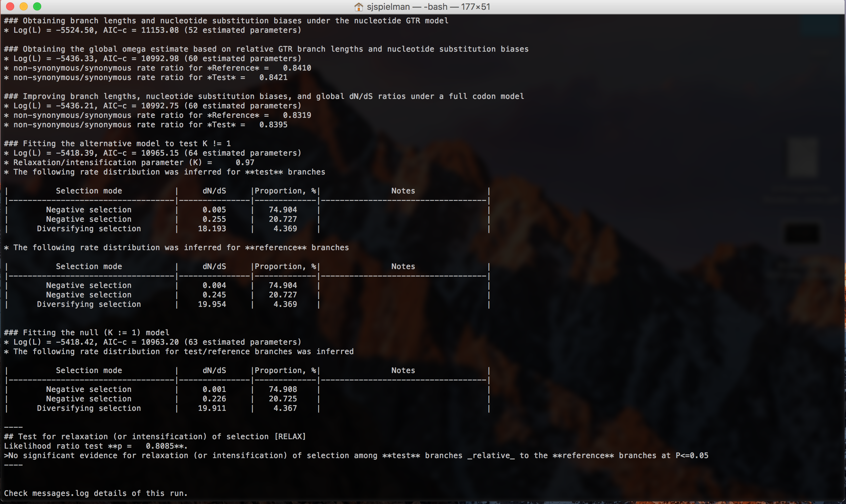Click 'Check messages.log details of this run.' line
Viewport: 846px width, 504px height.
click(96, 493)
